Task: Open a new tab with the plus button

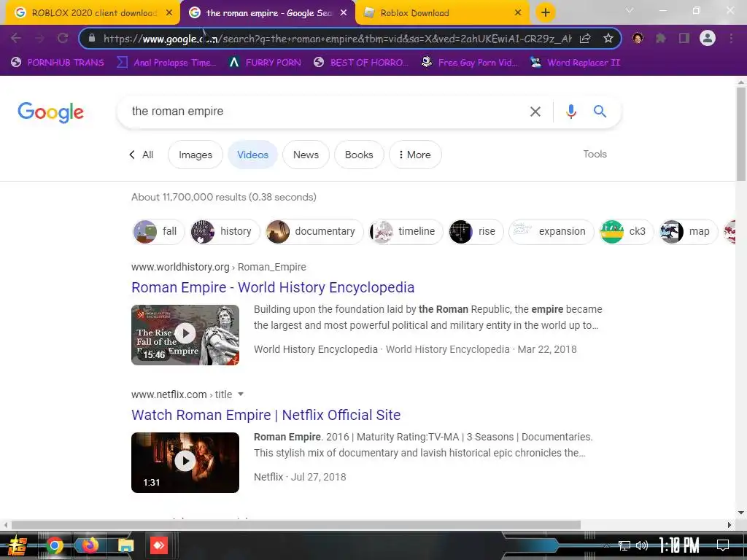Action: (546, 12)
